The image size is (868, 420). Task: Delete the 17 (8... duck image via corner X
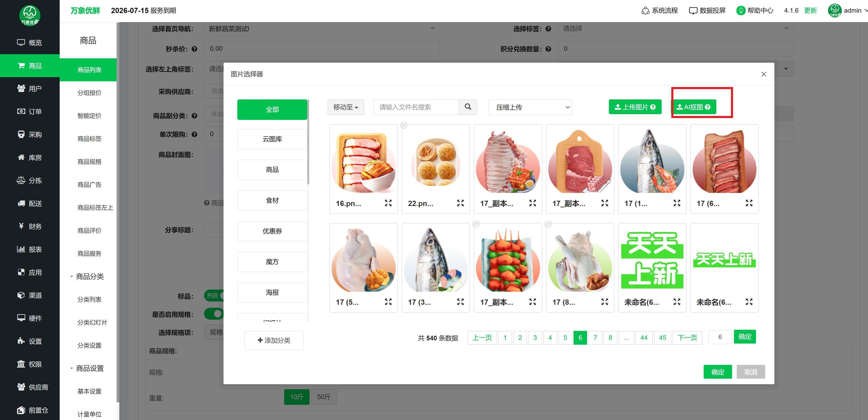click(548, 224)
